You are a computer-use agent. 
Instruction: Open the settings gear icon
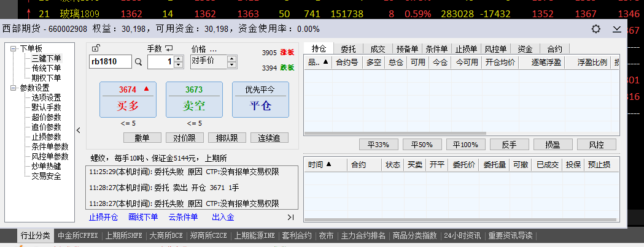point(596,29)
